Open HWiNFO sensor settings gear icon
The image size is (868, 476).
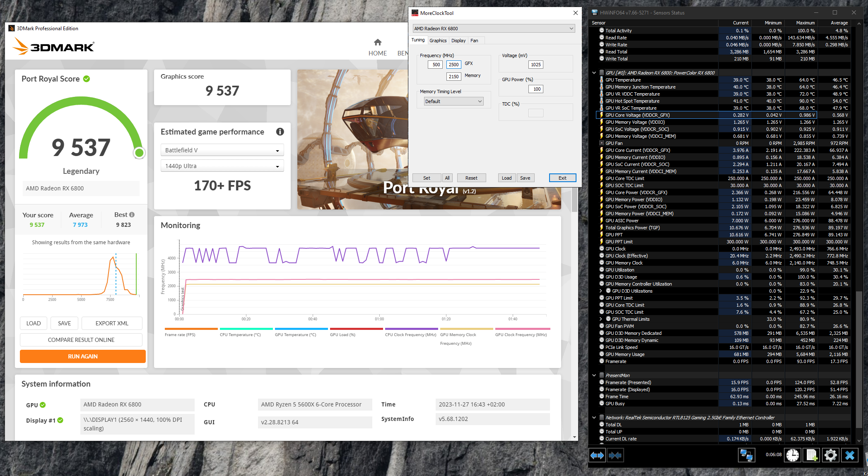(x=830, y=455)
